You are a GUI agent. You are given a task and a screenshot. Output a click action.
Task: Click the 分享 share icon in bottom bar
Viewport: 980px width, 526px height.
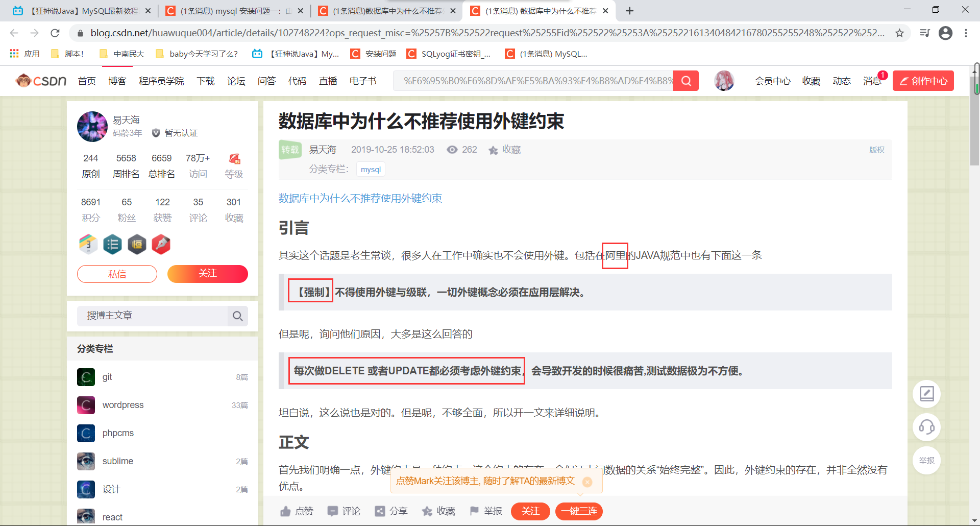click(x=391, y=511)
